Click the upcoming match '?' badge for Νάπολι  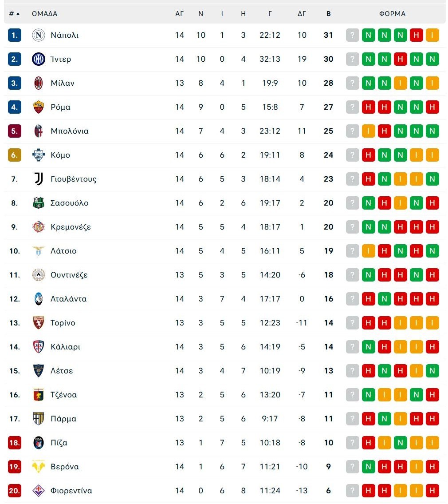coord(352,35)
